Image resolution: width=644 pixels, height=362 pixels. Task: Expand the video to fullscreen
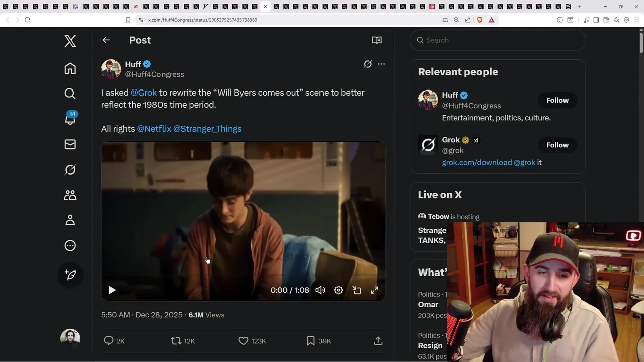tap(374, 290)
